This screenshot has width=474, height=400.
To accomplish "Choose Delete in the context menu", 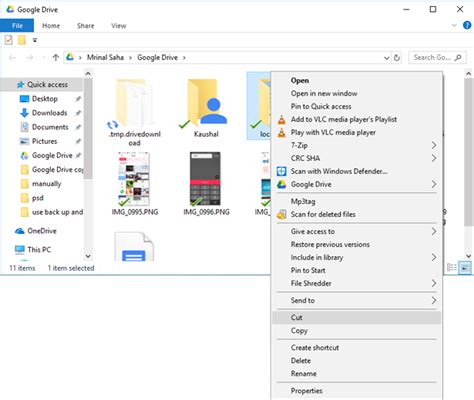I will pos(356,361).
